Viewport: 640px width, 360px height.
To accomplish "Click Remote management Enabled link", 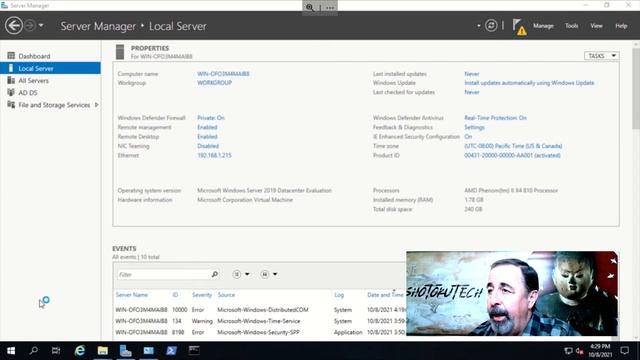I will click(207, 127).
